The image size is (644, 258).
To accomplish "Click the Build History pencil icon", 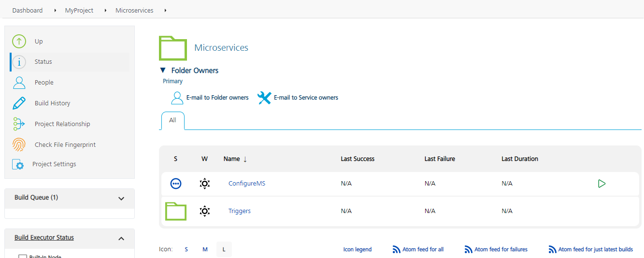I will click(19, 103).
